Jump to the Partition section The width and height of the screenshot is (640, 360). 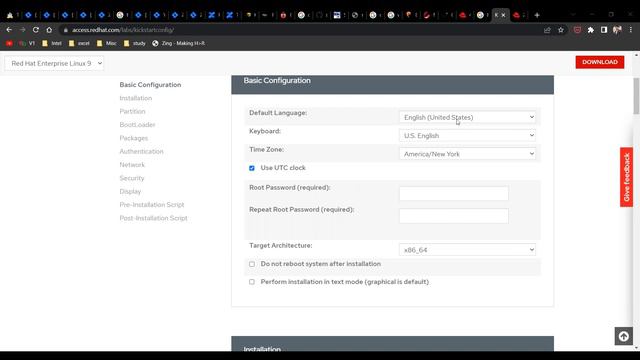coord(132,111)
